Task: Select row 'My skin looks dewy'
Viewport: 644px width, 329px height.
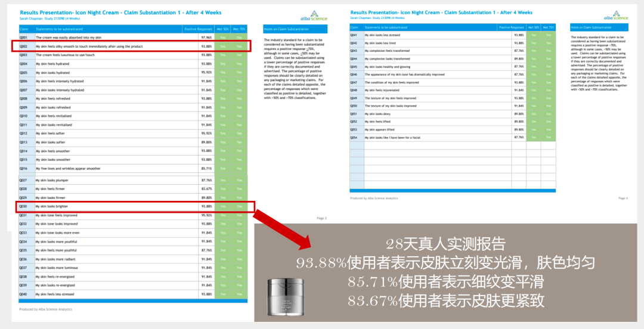Action: pos(453,114)
